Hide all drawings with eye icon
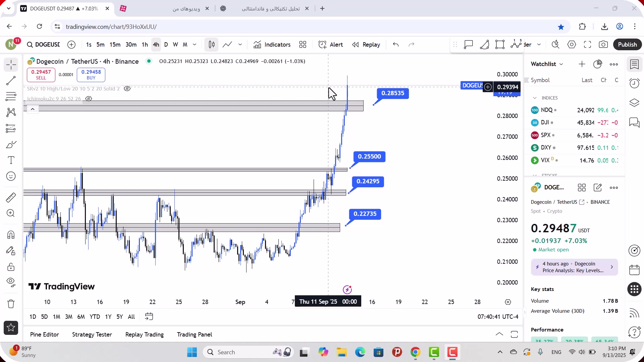 click(11, 283)
